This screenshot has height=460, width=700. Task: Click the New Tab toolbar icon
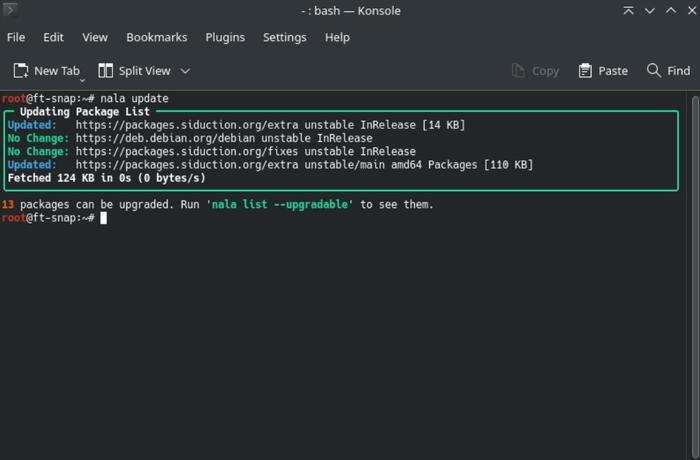click(x=22, y=71)
